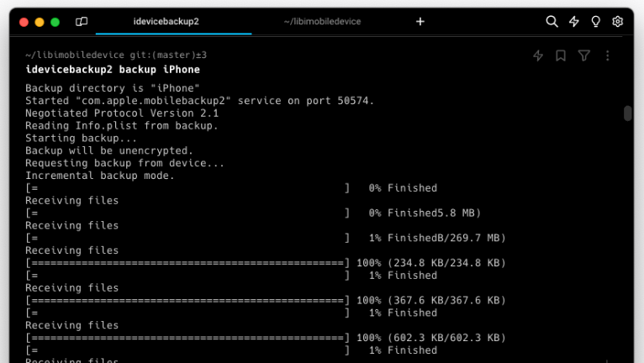Screen dimensions: 644x363
Task: Click line 'Reading Info.plist from backup.'
Action: point(122,126)
